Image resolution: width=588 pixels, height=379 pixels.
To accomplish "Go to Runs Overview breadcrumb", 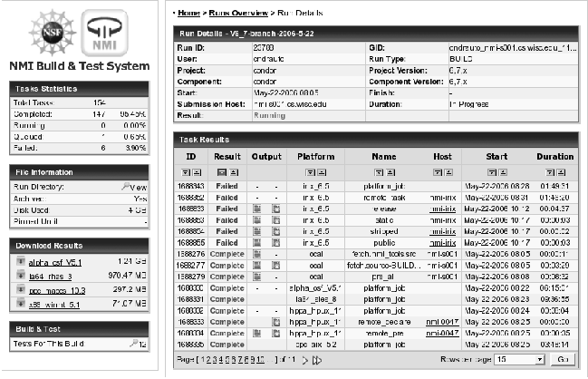I will (236, 15).
